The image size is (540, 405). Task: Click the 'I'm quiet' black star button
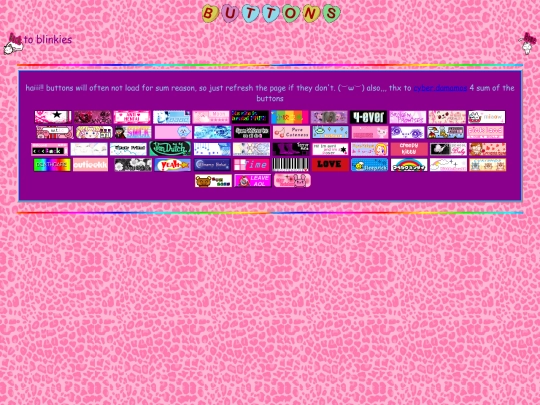(330, 149)
